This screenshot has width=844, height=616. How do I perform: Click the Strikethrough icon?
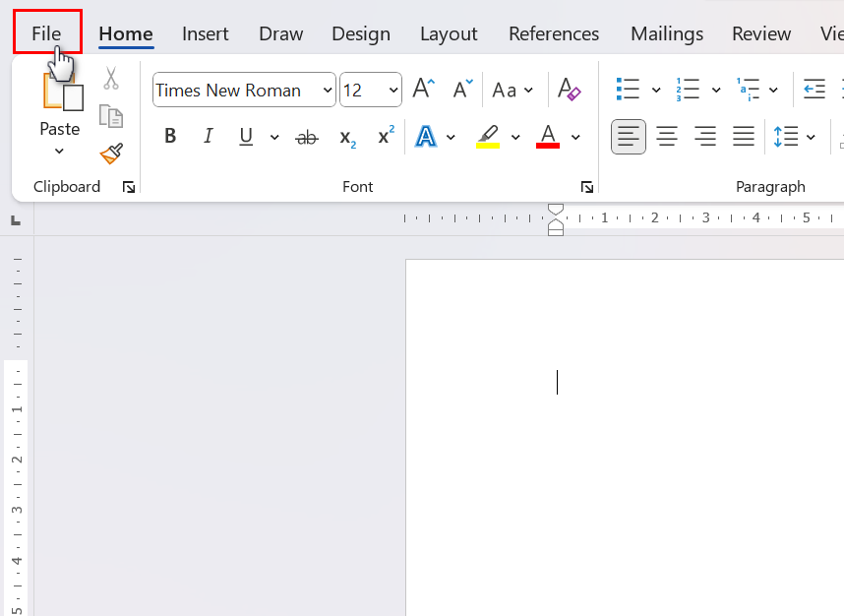(x=307, y=137)
